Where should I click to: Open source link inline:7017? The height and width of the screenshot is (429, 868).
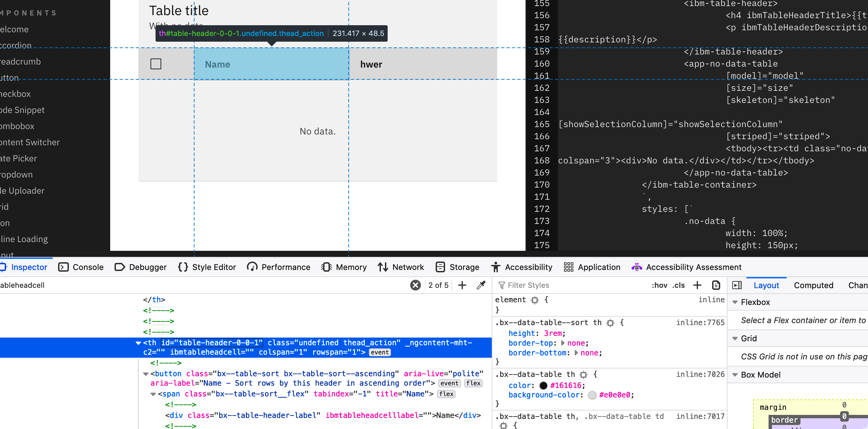[x=700, y=417]
